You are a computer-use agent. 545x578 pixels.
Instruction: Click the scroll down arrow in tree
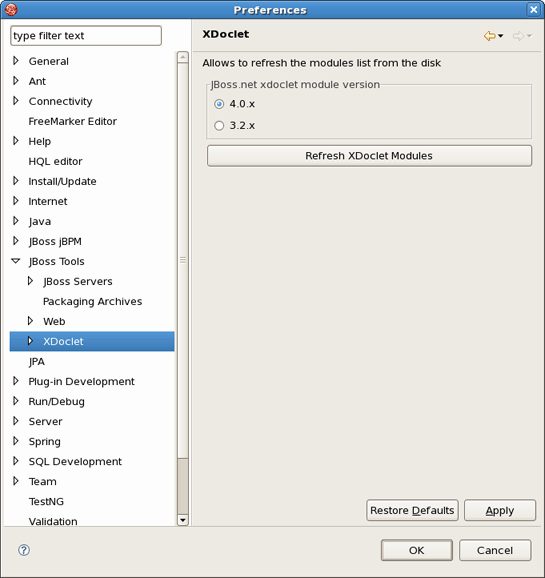(183, 520)
